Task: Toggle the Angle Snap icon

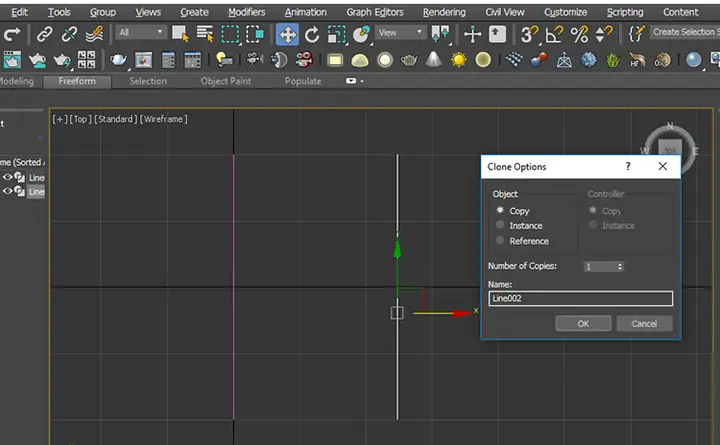Action: click(x=553, y=34)
